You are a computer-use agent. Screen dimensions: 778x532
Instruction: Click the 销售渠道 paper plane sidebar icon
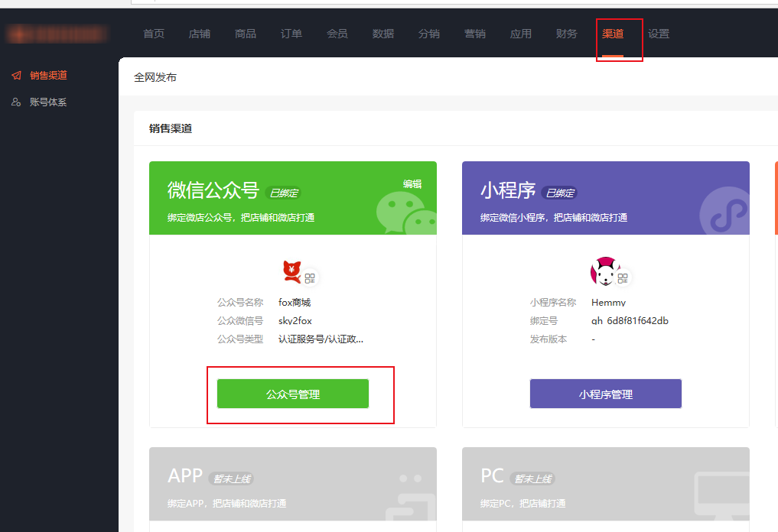coord(16,76)
